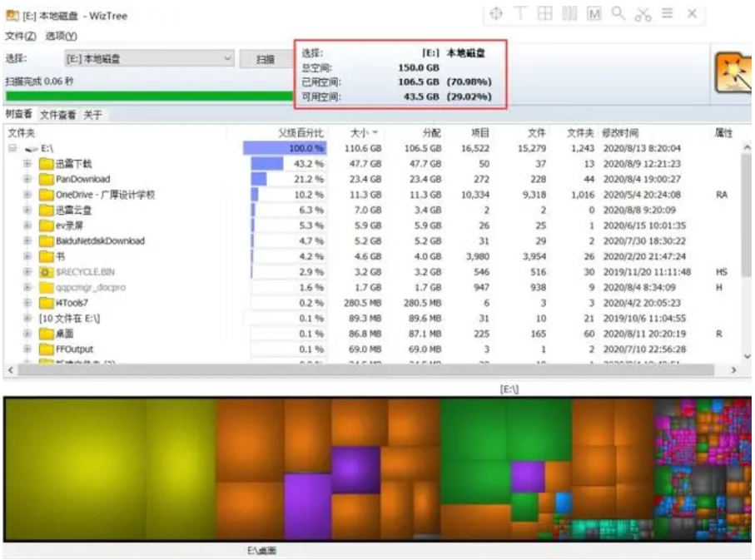755x560 pixels.
Task: Click the T text icon in toolbar
Action: (520, 13)
